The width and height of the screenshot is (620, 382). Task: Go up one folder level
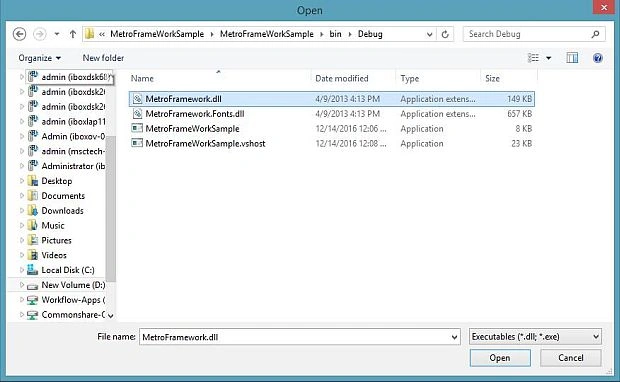(x=72, y=34)
